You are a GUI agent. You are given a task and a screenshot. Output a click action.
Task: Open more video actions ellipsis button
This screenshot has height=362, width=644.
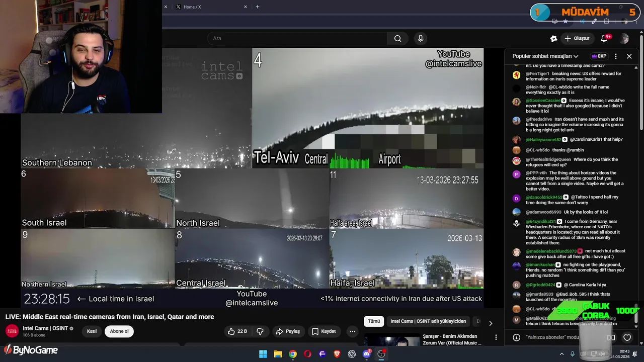[x=352, y=331]
